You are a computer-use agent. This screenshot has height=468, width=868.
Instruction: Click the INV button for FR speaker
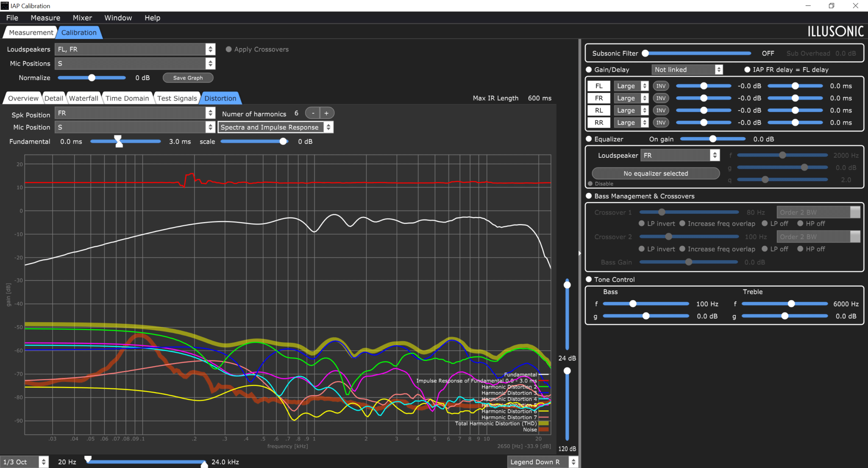pyautogui.click(x=661, y=98)
